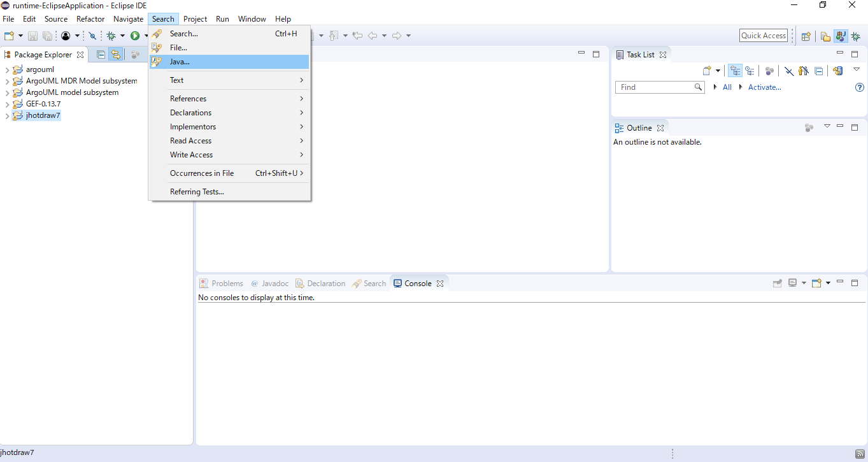Toggle Link with Editor in Package Explorer
868x462 pixels.
[116, 55]
